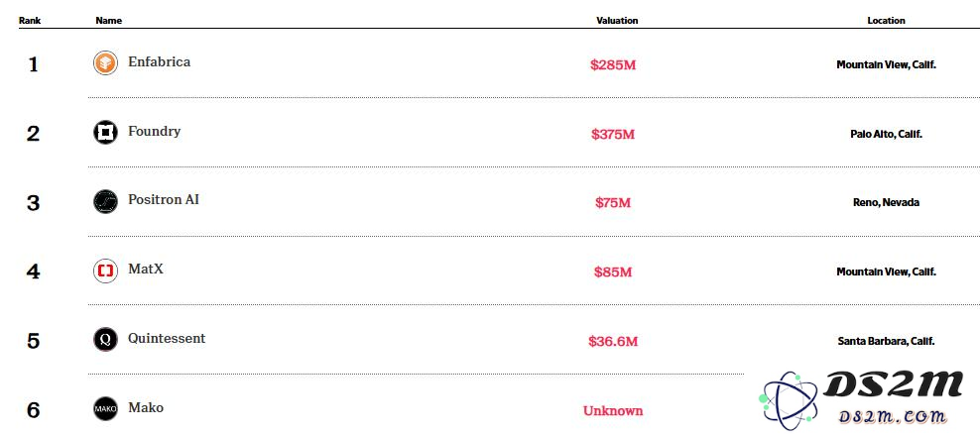The height and width of the screenshot is (434, 980).
Task: Click the Mako round logo
Action: 105,409
